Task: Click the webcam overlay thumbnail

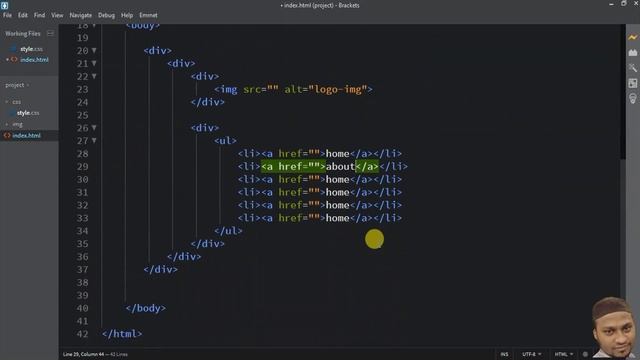Action: tap(615, 328)
